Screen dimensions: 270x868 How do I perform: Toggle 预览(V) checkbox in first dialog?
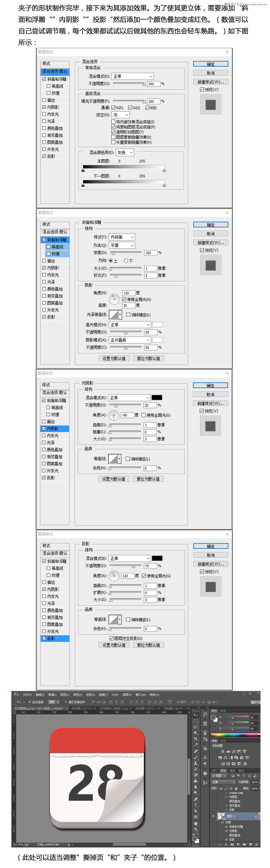tap(202, 90)
